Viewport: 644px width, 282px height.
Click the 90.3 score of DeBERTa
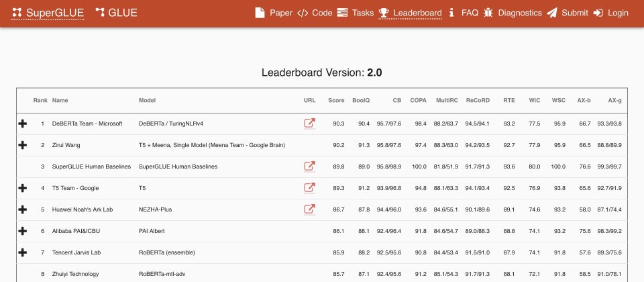click(339, 124)
